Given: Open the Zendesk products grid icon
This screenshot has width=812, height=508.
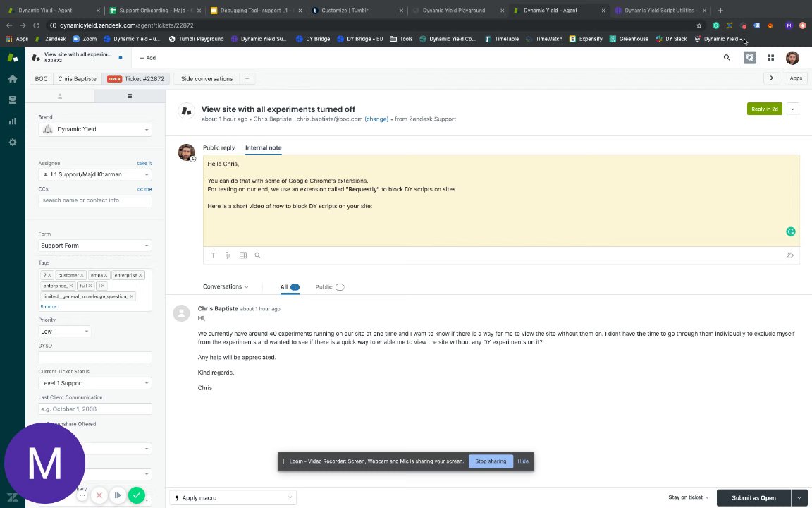Looking at the screenshot, I should point(771,58).
